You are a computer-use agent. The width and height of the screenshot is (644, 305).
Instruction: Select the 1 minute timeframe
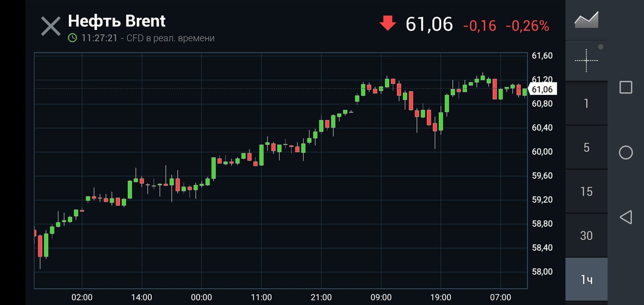tap(586, 103)
